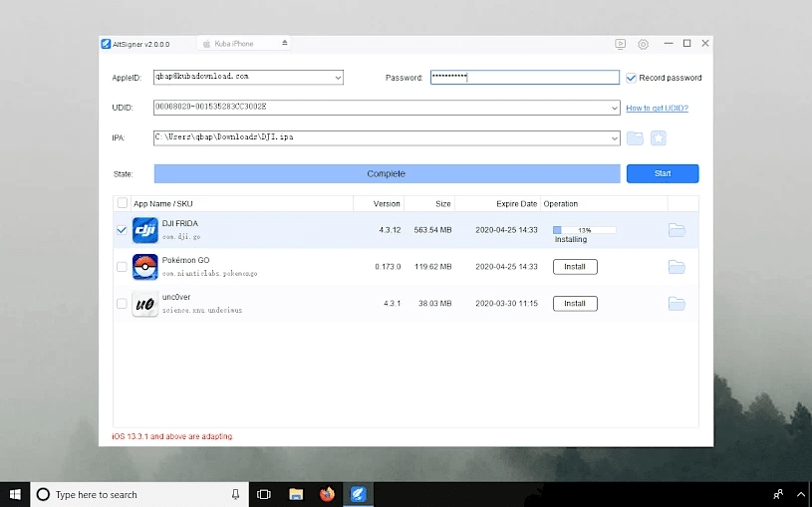This screenshot has height=507, width=812.
Task: Install Pokémon GO
Action: point(575,267)
